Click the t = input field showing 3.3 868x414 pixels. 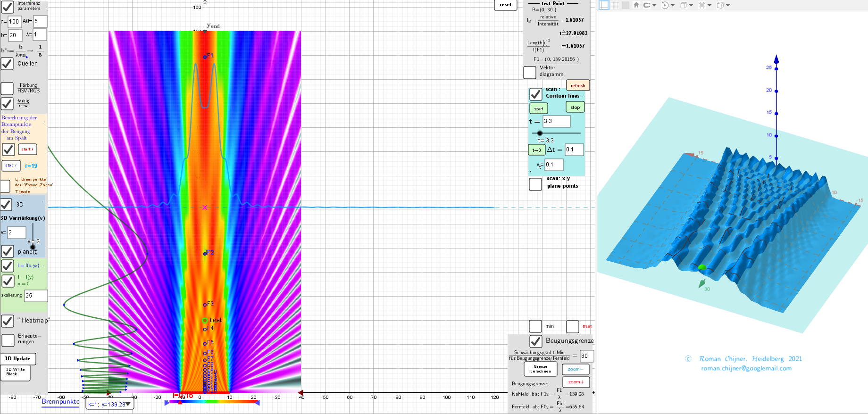[556, 121]
